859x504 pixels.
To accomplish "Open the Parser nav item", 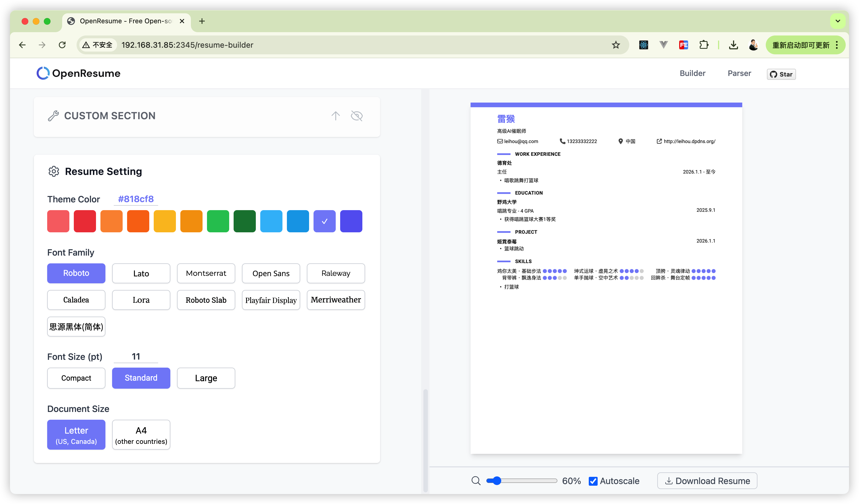I will tap(739, 73).
